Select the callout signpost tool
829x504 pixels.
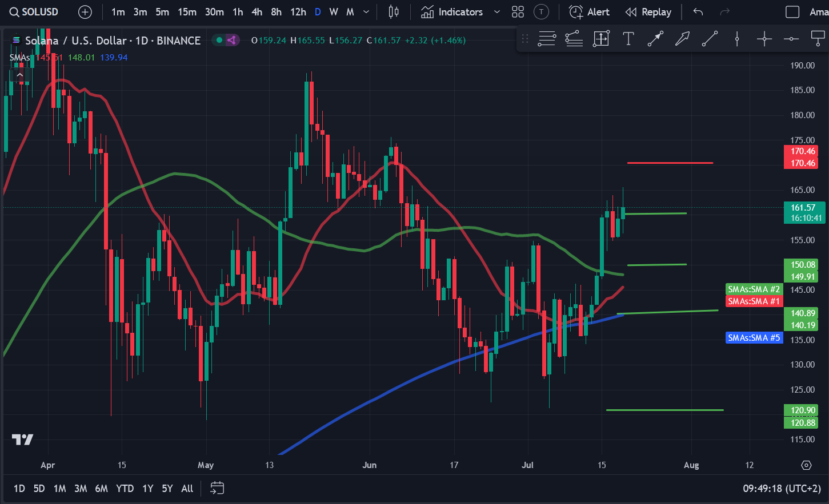click(x=818, y=39)
